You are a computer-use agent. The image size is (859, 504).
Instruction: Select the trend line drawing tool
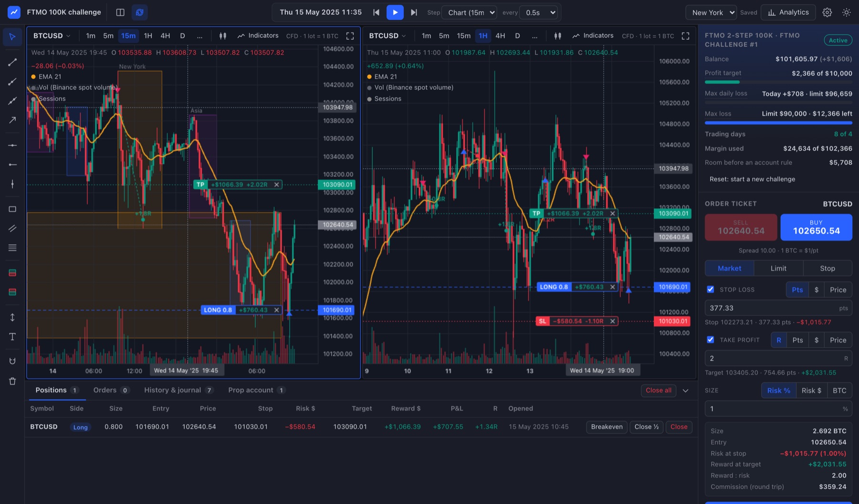pos(12,62)
